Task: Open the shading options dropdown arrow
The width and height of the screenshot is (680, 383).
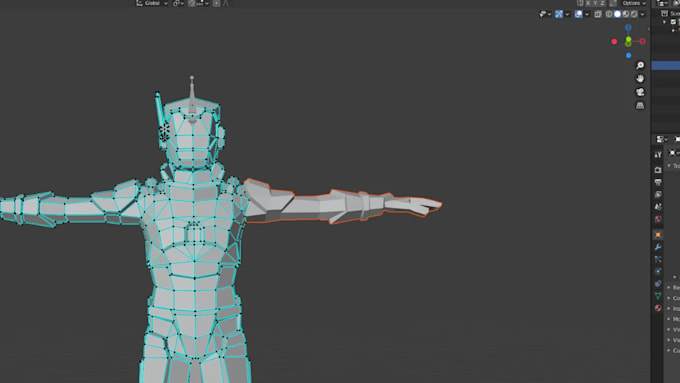Action: pyautogui.click(x=642, y=14)
